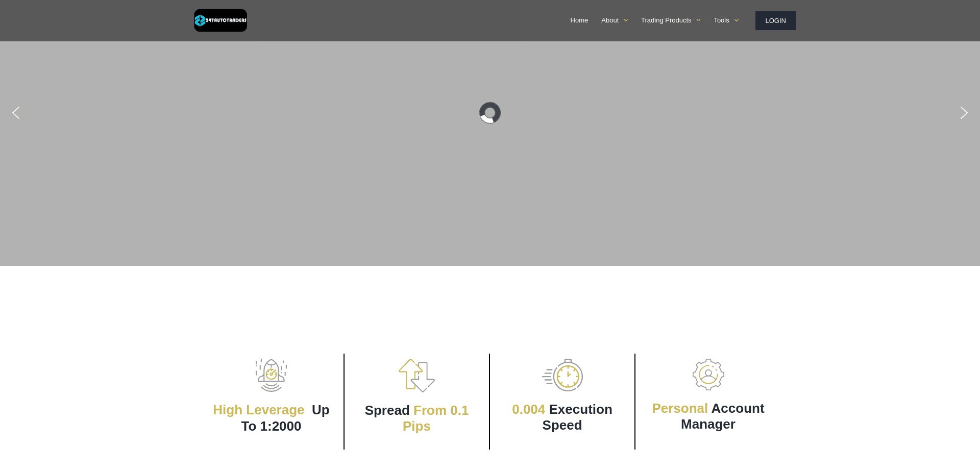Select Tools from the navigation bar

tap(721, 20)
